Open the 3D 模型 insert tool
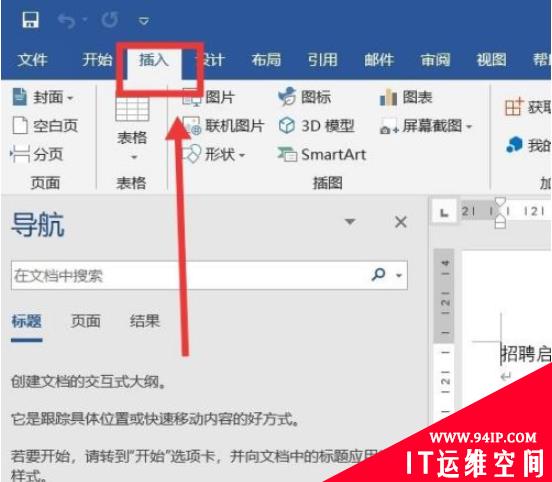This screenshot has width=552, height=482. click(x=316, y=126)
